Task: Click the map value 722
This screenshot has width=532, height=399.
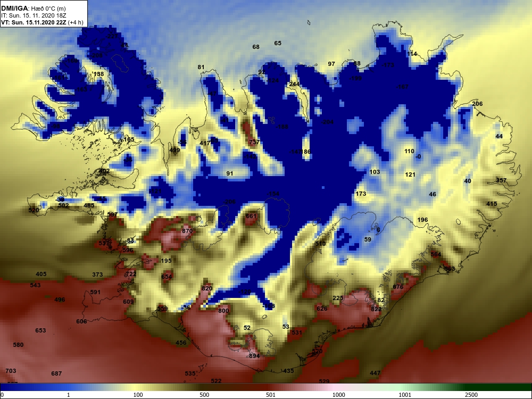Action: coord(131,274)
